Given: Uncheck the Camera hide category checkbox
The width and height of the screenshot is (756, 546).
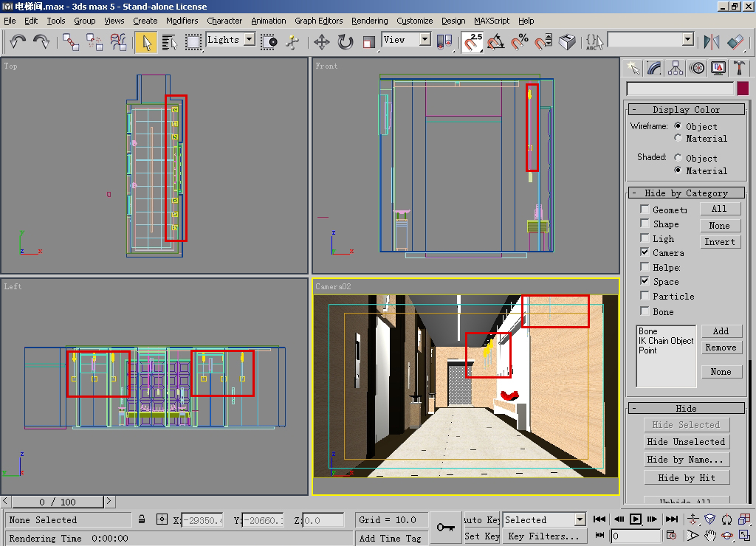Looking at the screenshot, I should 645,252.
